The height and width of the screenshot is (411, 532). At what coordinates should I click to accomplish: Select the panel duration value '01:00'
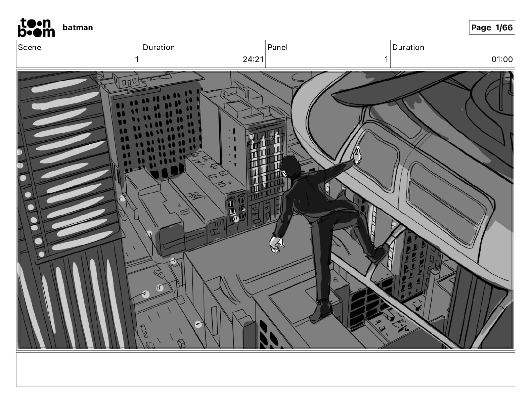(502, 59)
